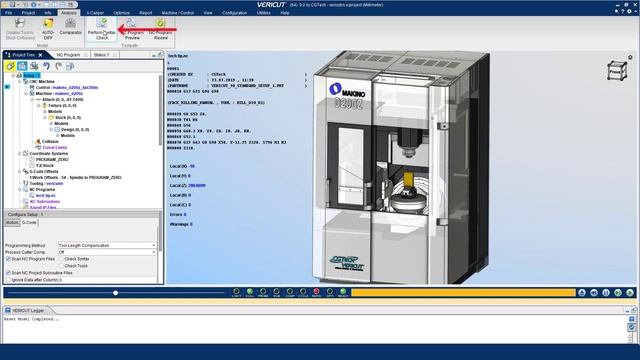Open the File menu
Screen dimensions: 640x360
9,13
